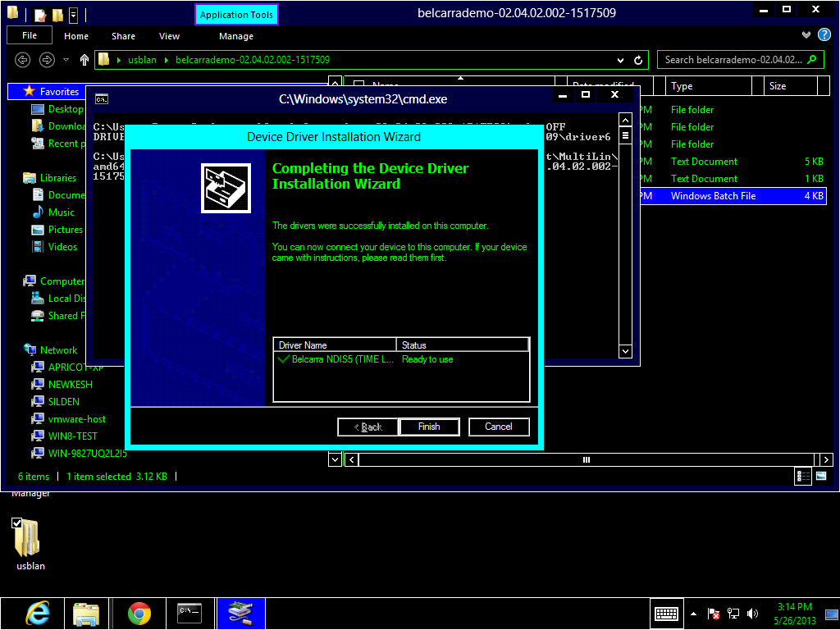Select Favorites in navigation pane
Viewport: 840px width, 630px height.
(59, 92)
